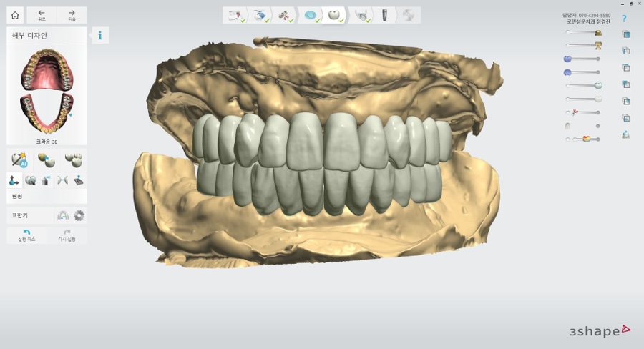
Task: Open the framework sculpt workflow step
Action: [361, 16]
